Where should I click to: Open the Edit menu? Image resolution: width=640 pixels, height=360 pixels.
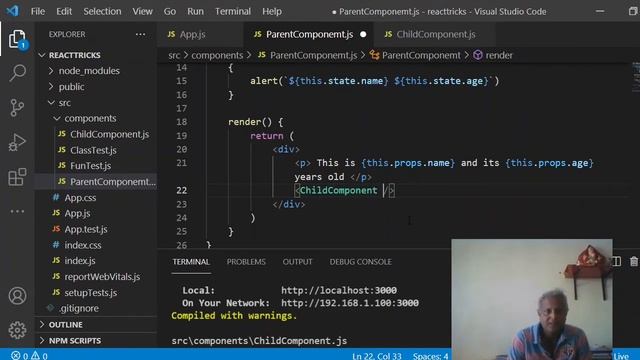64,11
